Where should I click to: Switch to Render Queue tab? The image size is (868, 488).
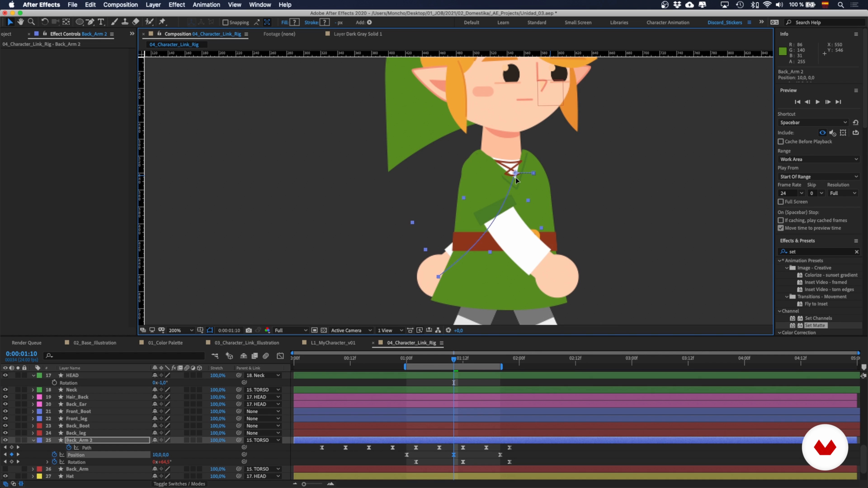point(27,343)
